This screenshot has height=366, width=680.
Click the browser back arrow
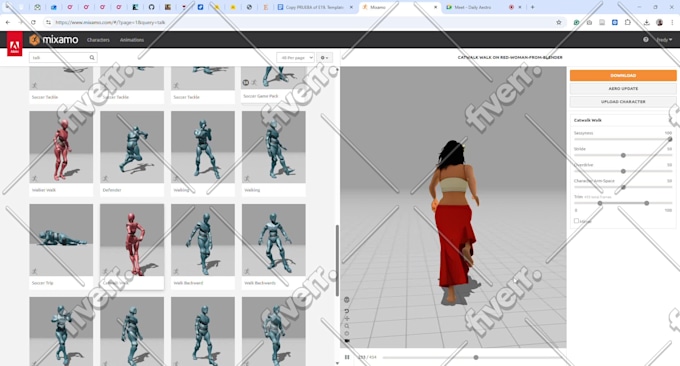[8, 22]
